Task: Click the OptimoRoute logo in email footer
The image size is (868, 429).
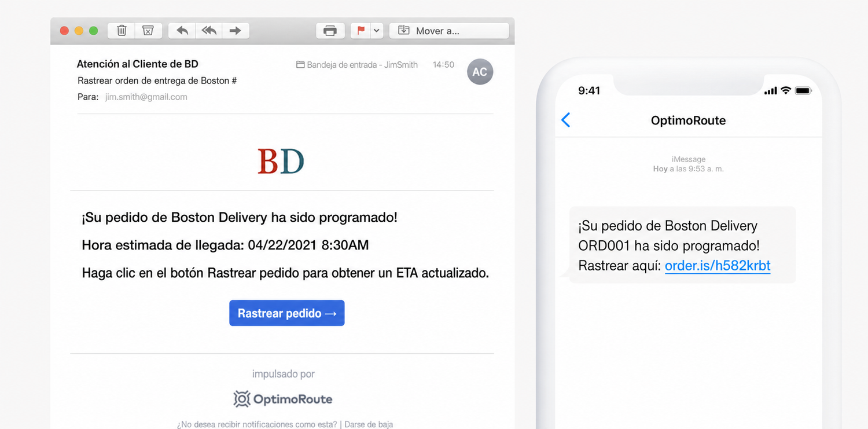Action: coord(283,399)
